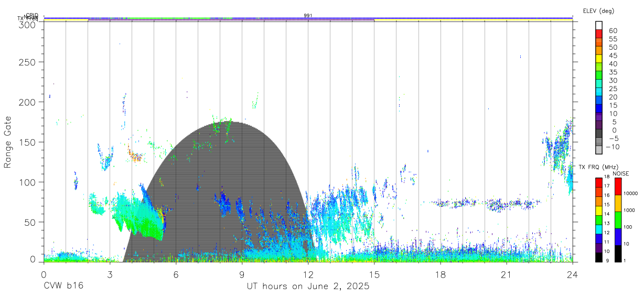Screen dimensions: 644x297
Task: Select the '12' hour tick on time axis
Action: [x=308, y=274]
